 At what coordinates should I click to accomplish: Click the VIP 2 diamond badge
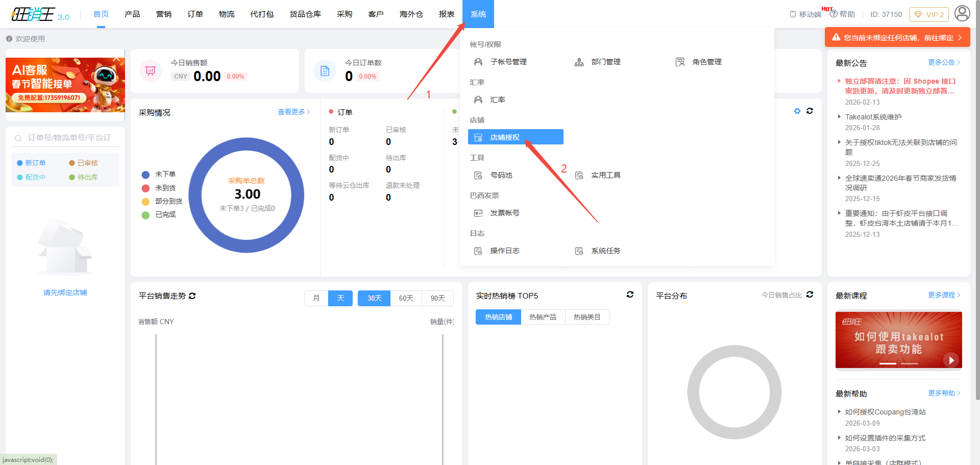click(929, 14)
